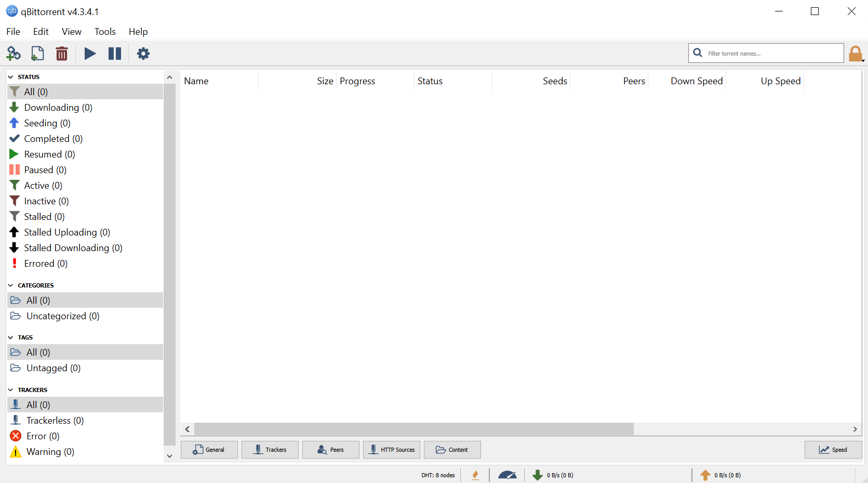Select the Completed status filter
The height and width of the screenshot is (483, 868).
tap(85, 139)
